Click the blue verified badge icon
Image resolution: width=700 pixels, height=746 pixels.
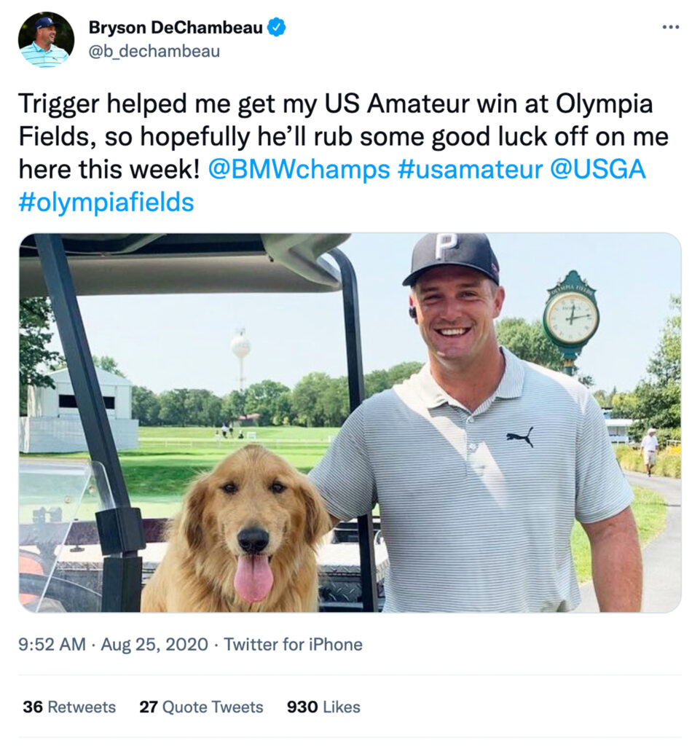(276, 27)
